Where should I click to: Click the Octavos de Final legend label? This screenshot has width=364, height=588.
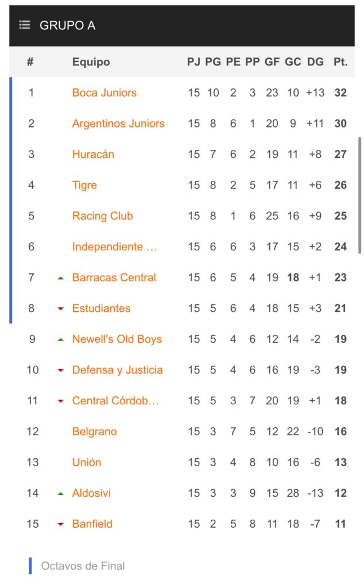click(x=83, y=566)
